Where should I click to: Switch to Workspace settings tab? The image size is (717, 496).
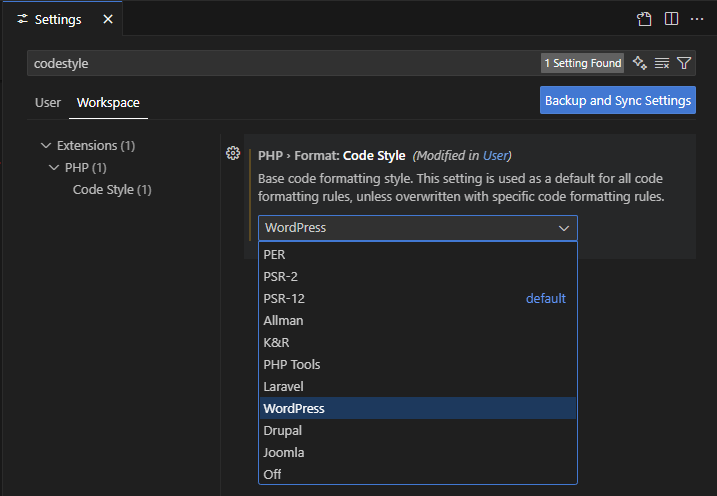pos(108,102)
